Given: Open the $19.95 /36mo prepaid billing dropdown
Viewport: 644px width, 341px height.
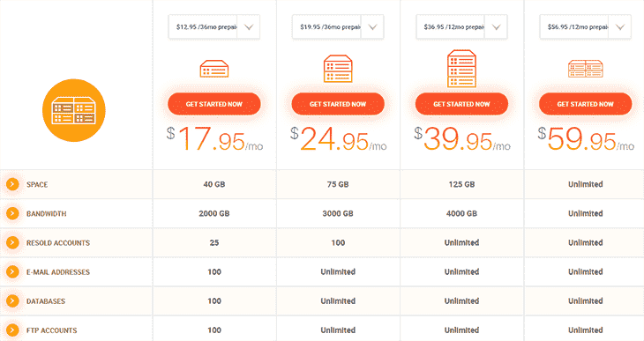Looking at the screenshot, I should click(338, 27).
